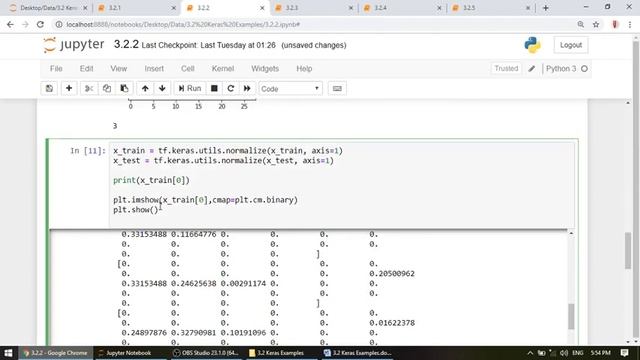Open the File menu

56,69
